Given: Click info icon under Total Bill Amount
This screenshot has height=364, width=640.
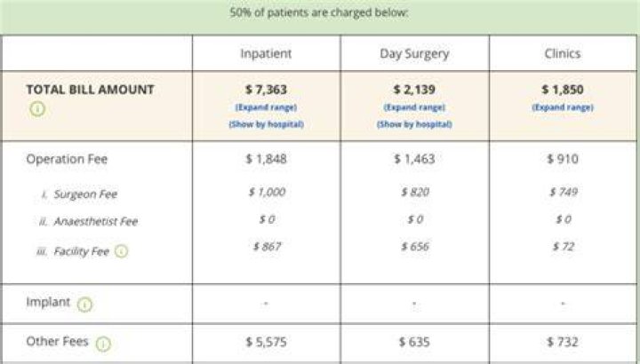Looking at the screenshot, I should coord(37,109).
